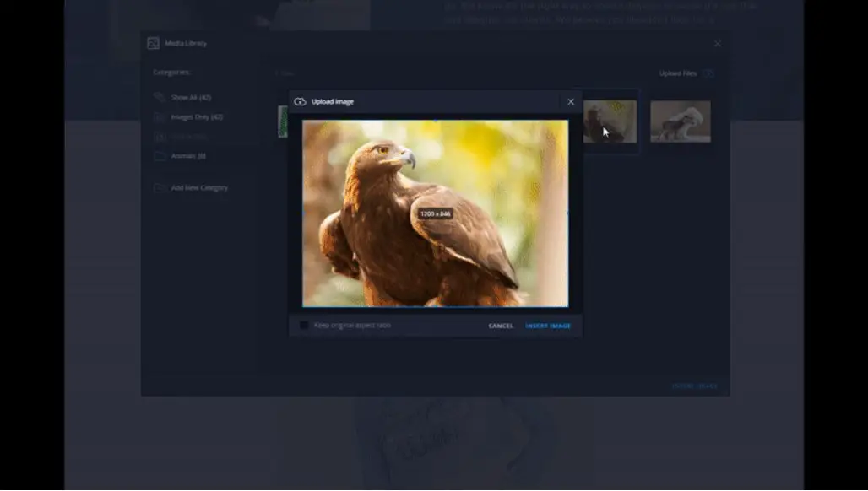Click the icon beside Add New Category

tap(160, 188)
